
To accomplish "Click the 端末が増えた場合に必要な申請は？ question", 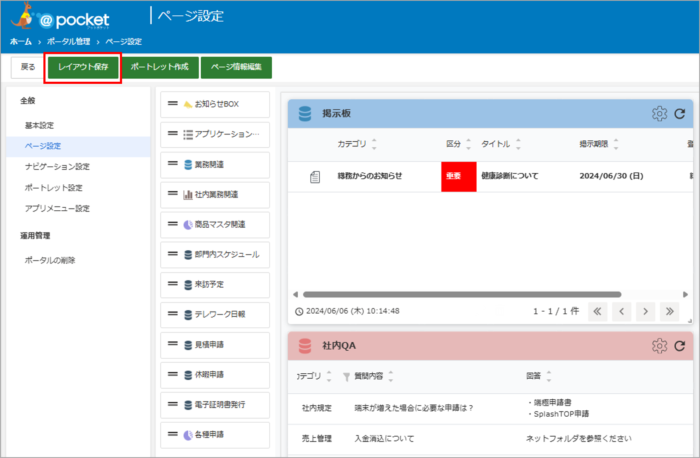I will [x=413, y=408].
